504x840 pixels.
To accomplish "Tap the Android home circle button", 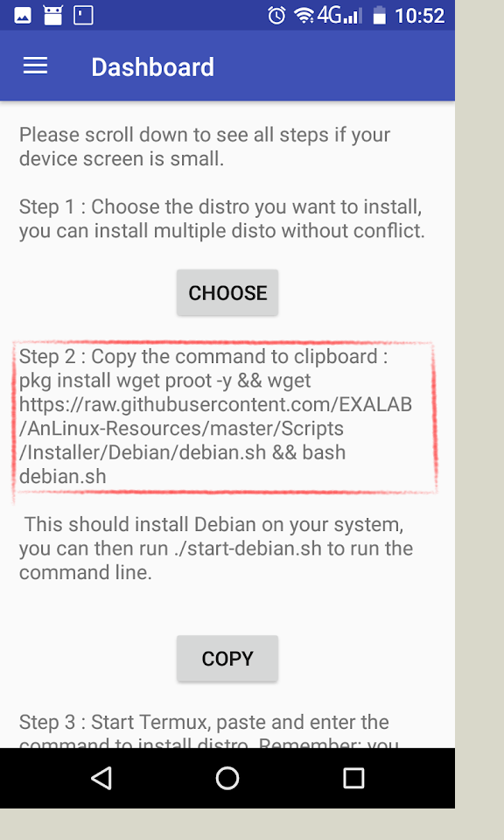I will tap(227, 778).
